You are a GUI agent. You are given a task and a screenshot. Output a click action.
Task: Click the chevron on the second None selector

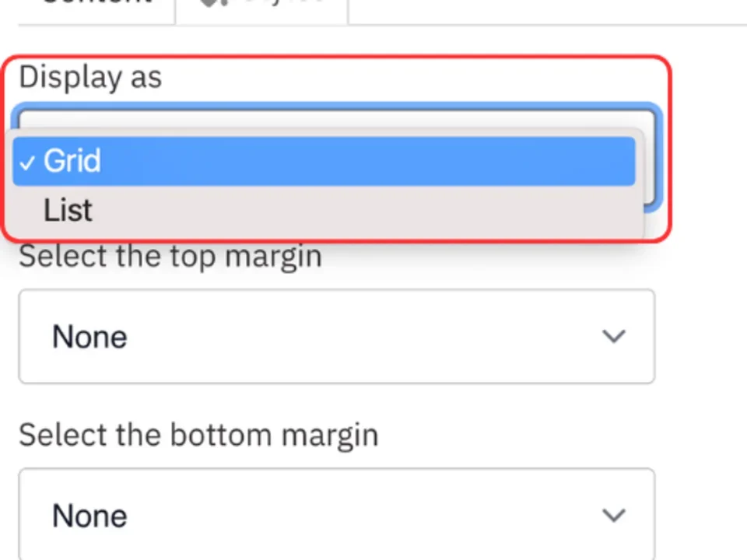click(614, 516)
